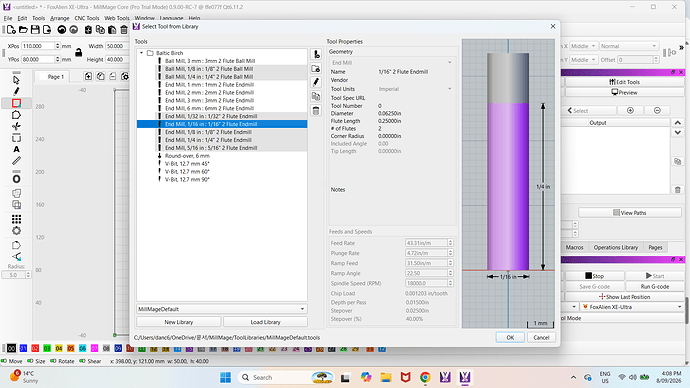The height and width of the screenshot is (388, 690).
Task: Open the X alignment Middle dropdown
Action: pos(583,46)
